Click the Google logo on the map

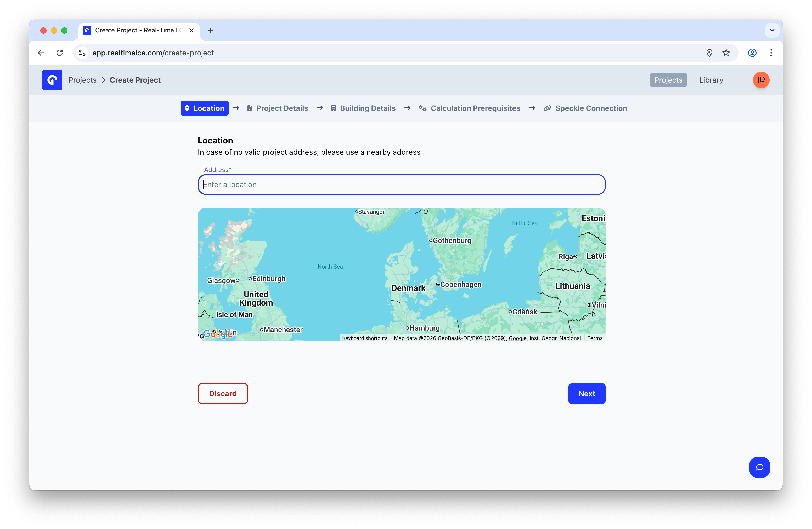coord(218,334)
